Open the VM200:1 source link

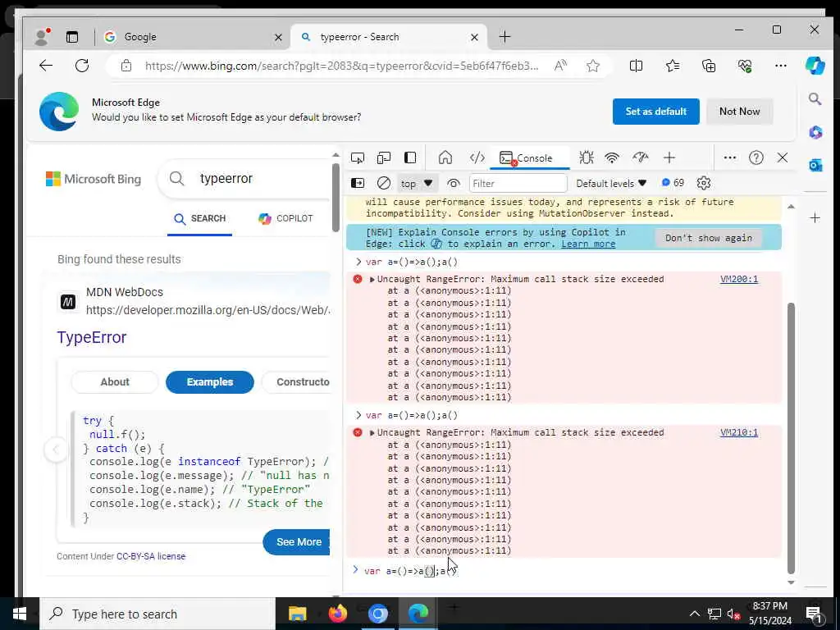pyautogui.click(x=739, y=279)
